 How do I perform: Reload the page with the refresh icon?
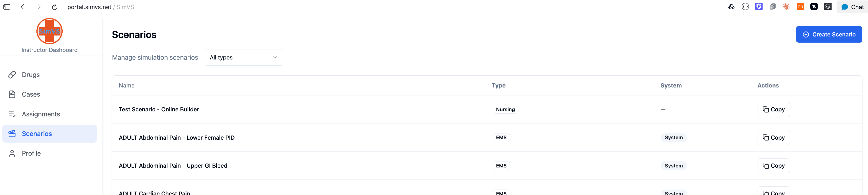pos(55,6)
